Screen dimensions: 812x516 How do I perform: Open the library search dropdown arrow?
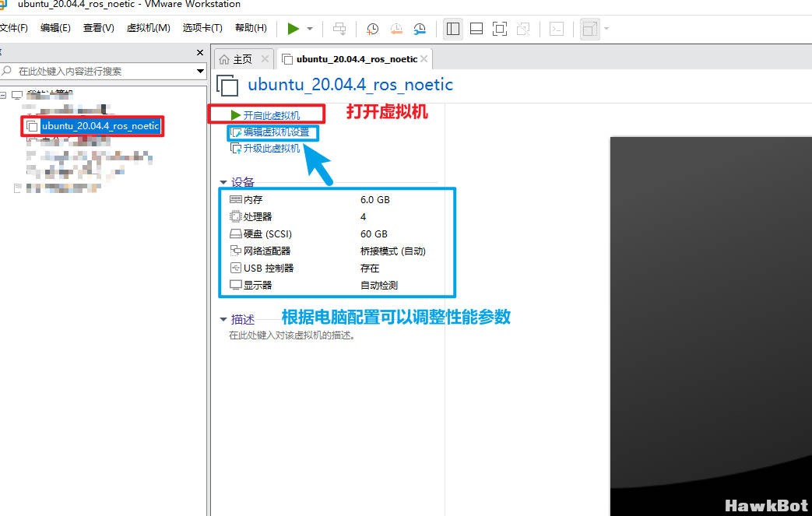click(x=200, y=72)
